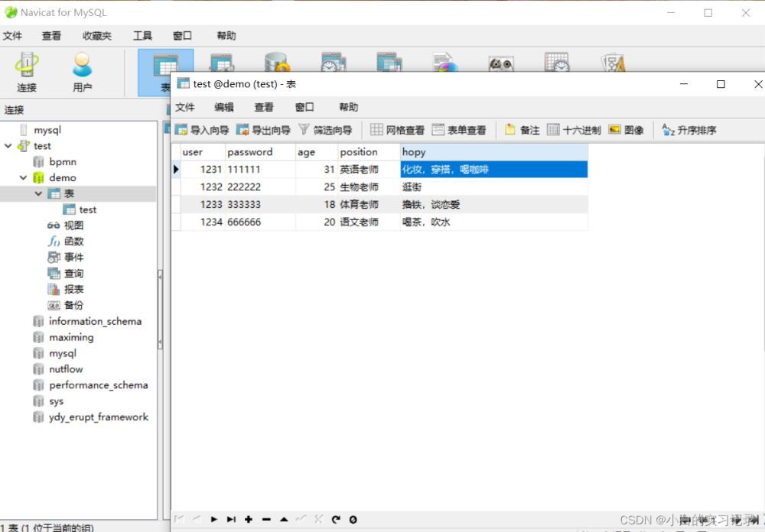Open the 筛选向导 filter wizard
765x532 pixels.
coord(325,130)
